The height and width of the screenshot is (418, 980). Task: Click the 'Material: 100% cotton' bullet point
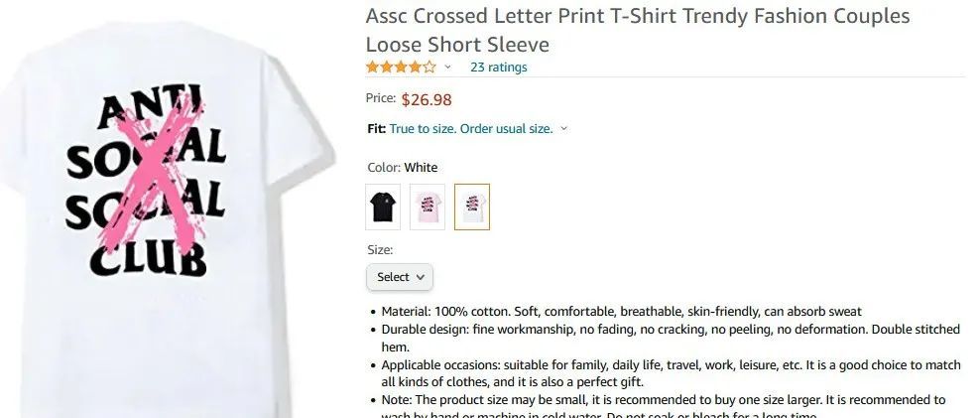pos(621,311)
